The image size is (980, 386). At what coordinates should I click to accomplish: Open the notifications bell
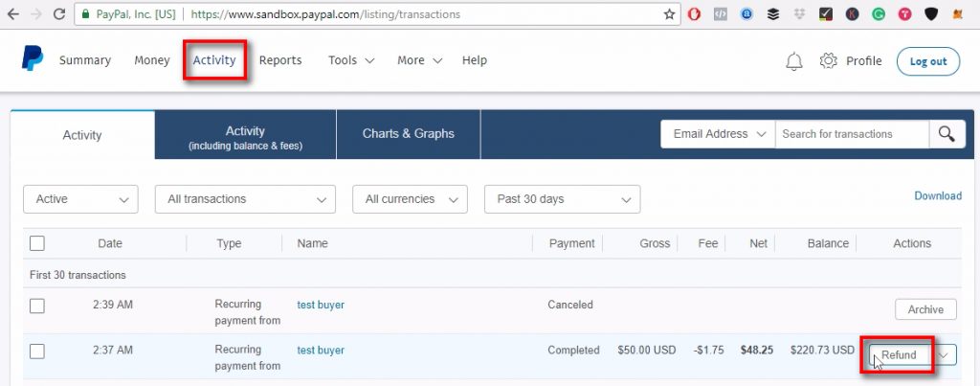pyautogui.click(x=793, y=61)
